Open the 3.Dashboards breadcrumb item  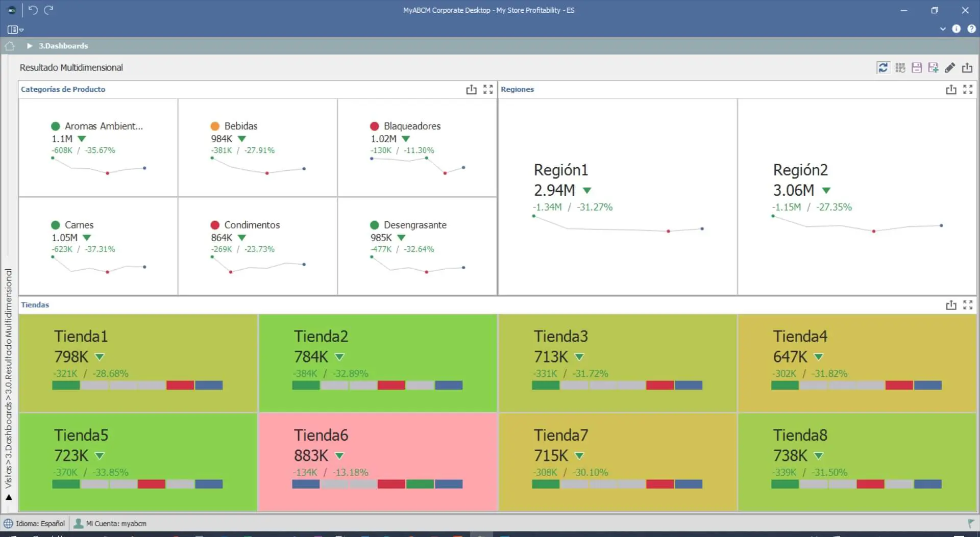point(63,46)
